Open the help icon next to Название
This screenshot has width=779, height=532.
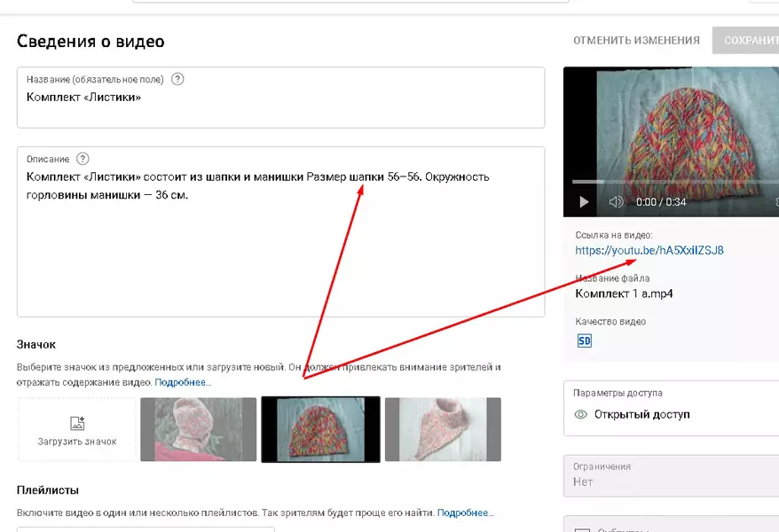click(177, 79)
